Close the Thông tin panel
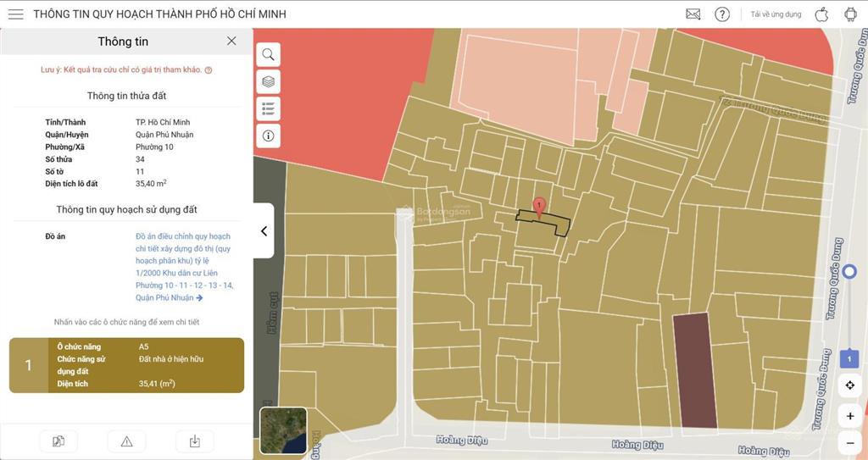 point(231,41)
